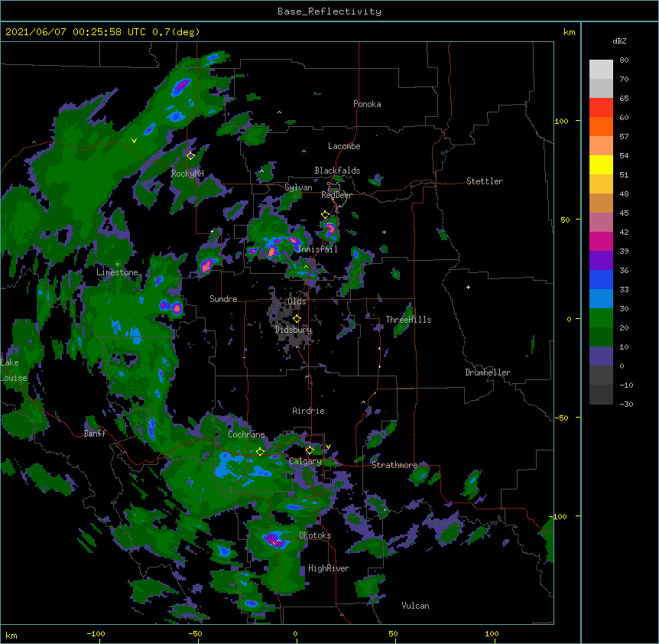Click the Vulcan town label
This screenshot has height=644, width=659.
point(415,606)
